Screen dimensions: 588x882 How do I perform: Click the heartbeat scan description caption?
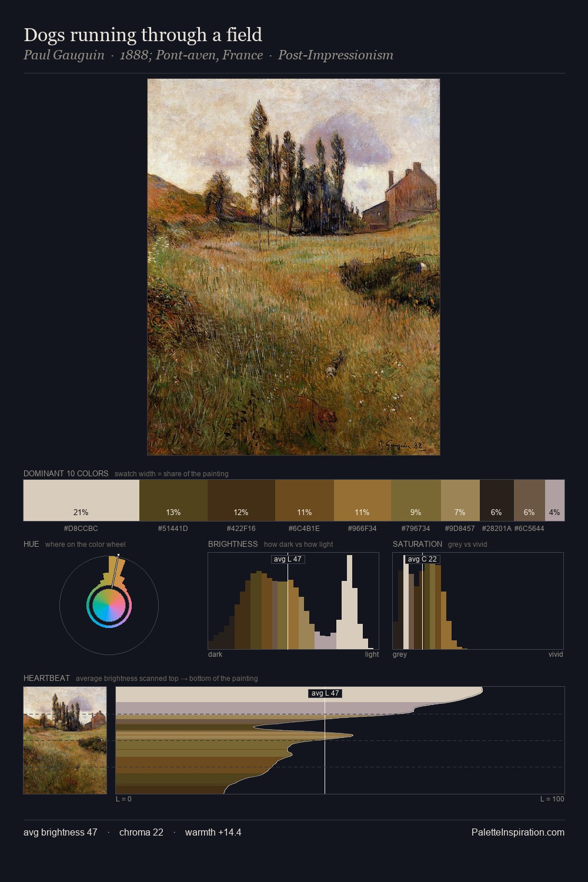coord(167,679)
